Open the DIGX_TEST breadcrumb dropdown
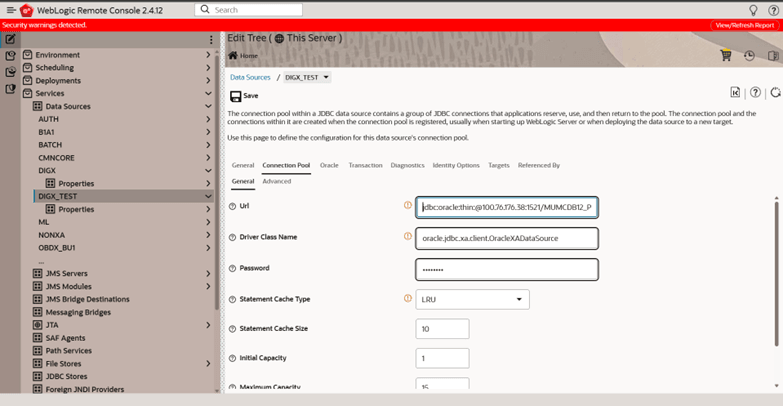Viewport: 783px width, 406px height. pyautogui.click(x=307, y=77)
